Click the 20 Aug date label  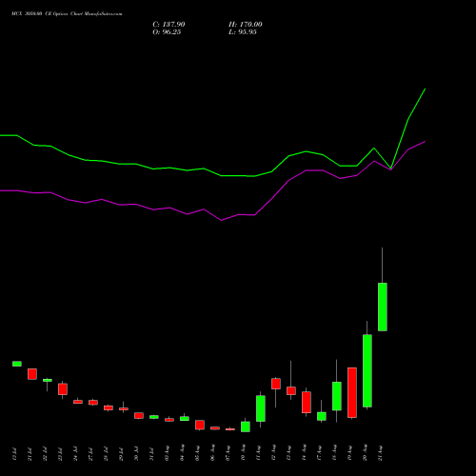point(366,453)
